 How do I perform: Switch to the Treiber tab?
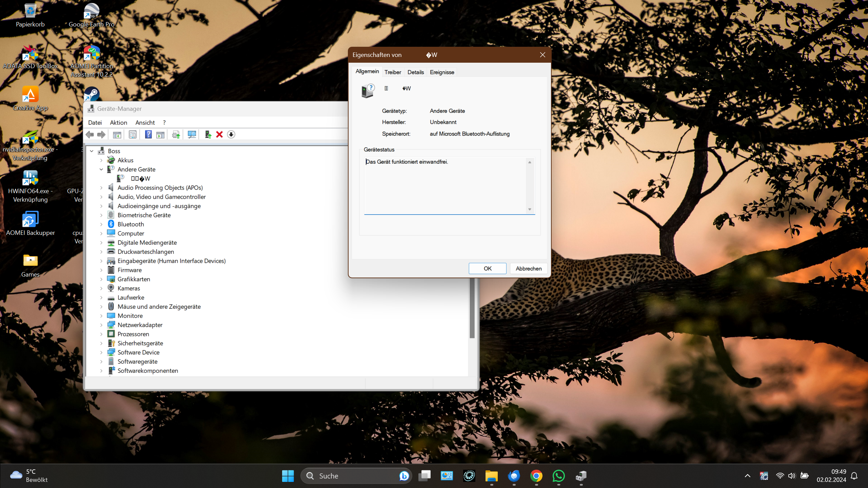pyautogui.click(x=393, y=72)
